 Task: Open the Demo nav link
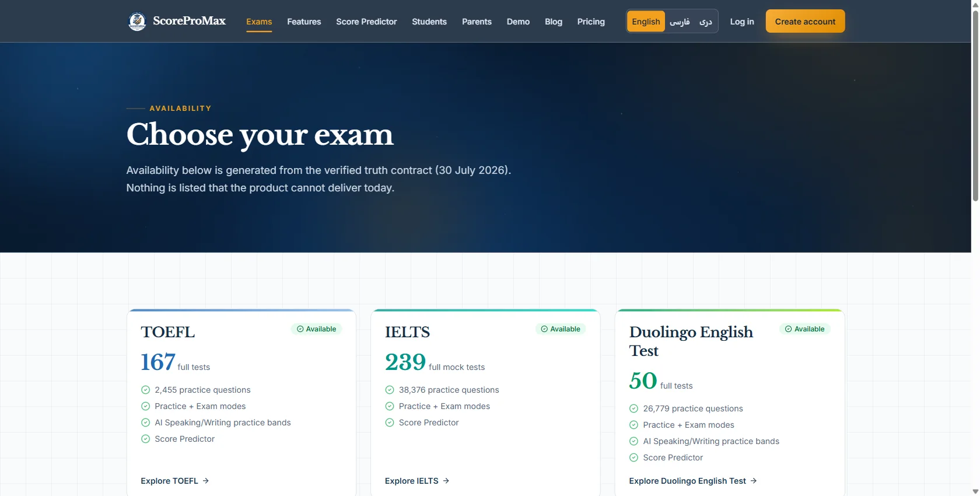tap(518, 22)
